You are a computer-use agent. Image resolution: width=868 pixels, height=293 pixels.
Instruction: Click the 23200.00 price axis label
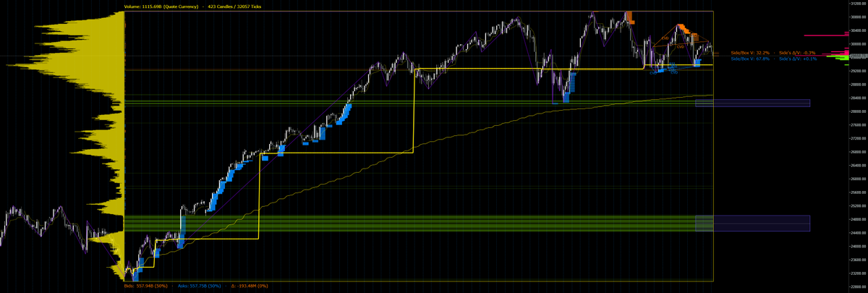click(x=859, y=273)
